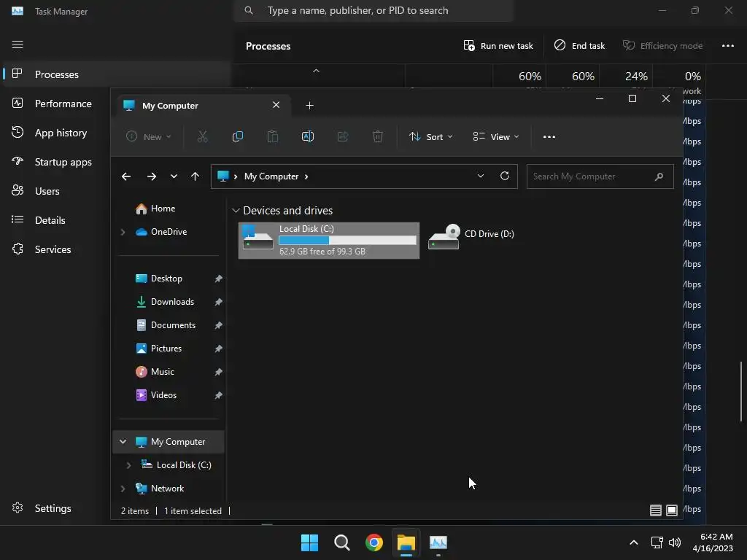Click Task Manager vertical scrollbar thumb
The width and height of the screenshot is (747, 560).
pos(741,392)
